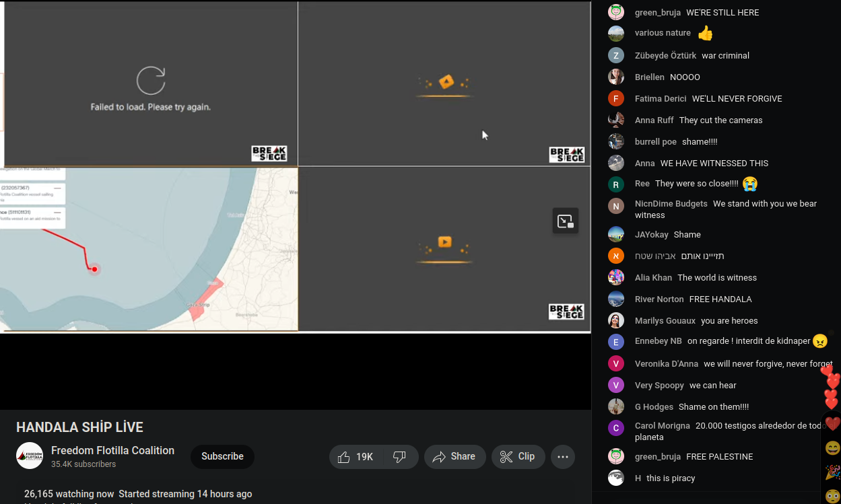Open Alia Khan chat avatar

point(616,277)
